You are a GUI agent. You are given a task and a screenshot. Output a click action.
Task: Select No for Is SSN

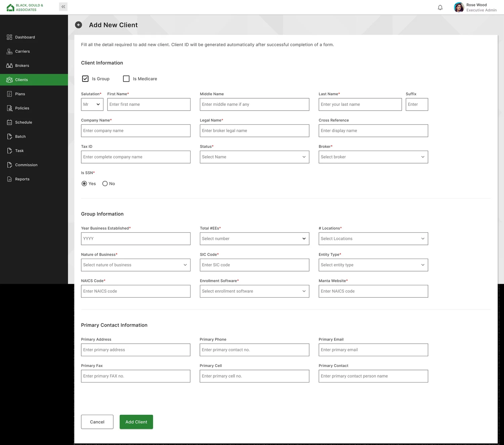tap(105, 184)
